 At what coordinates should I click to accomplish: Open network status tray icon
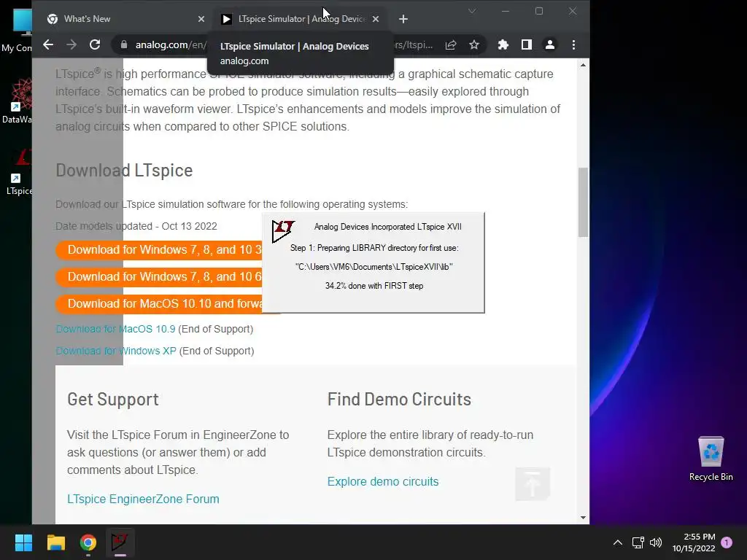(x=638, y=542)
